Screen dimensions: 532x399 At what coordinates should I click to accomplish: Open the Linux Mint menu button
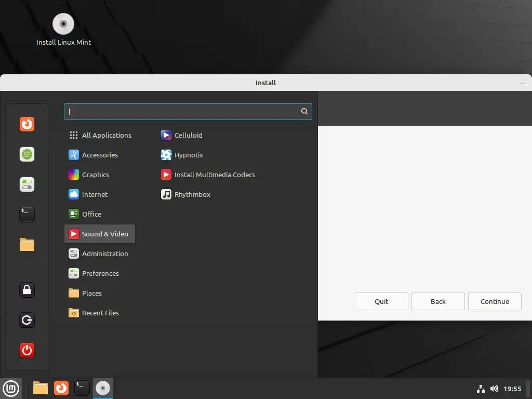[11, 389]
